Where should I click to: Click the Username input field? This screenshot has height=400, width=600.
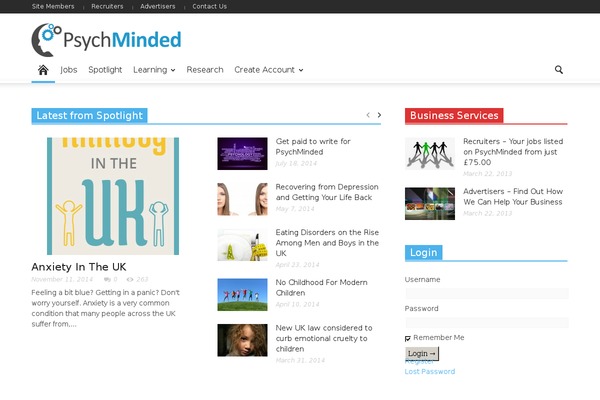coord(486,294)
